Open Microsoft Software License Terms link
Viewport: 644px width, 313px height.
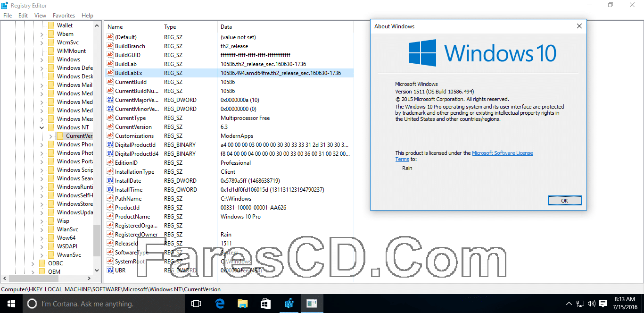(502, 153)
